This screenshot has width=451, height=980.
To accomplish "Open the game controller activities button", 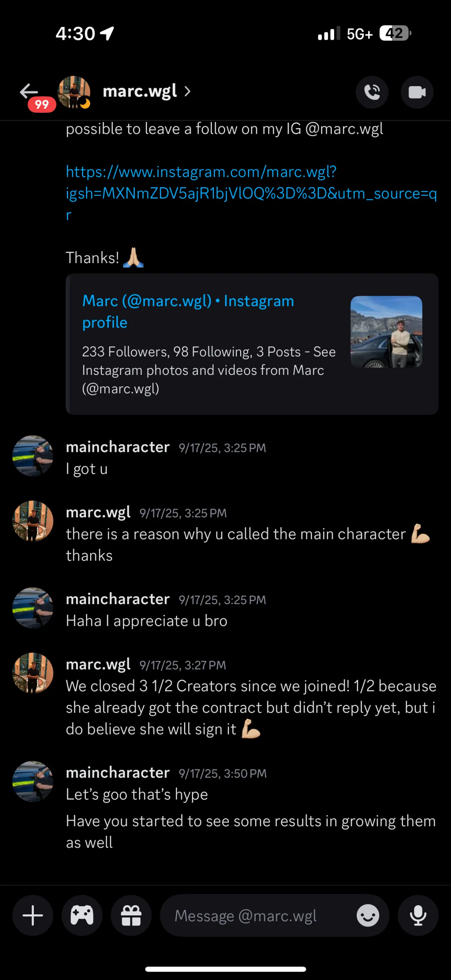I will 82,915.
